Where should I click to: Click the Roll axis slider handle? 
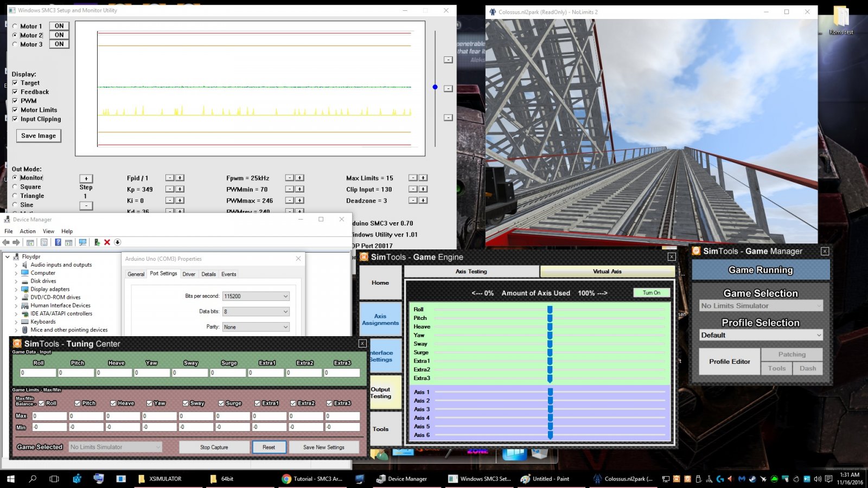point(550,310)
